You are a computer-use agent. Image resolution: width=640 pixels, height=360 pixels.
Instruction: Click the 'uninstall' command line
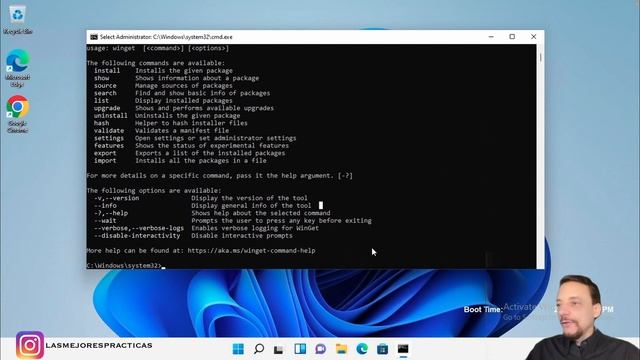coord(167,116)
